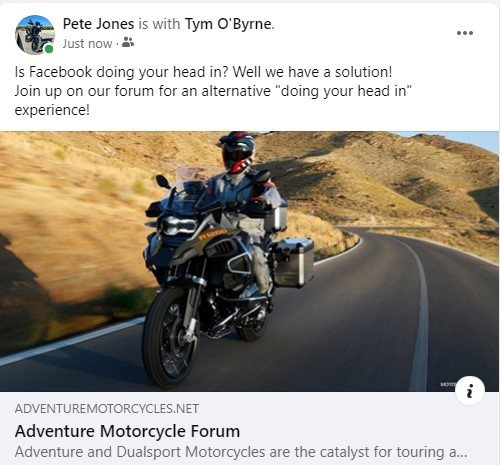Viewport: 500px width, 465px height.
Task: Click the word 'experience!' in the post
Action: (x=52, y=110)
